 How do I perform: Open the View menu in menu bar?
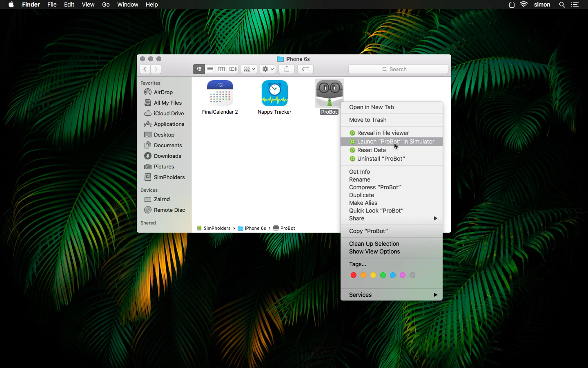pos(88,4)
